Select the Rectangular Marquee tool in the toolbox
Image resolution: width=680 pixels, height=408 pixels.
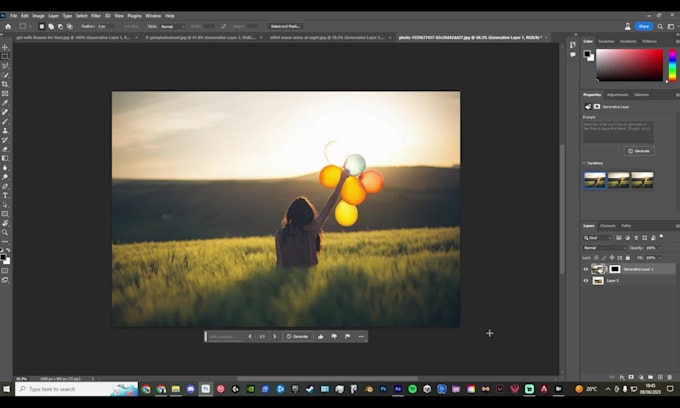click(x=5, y=56)
